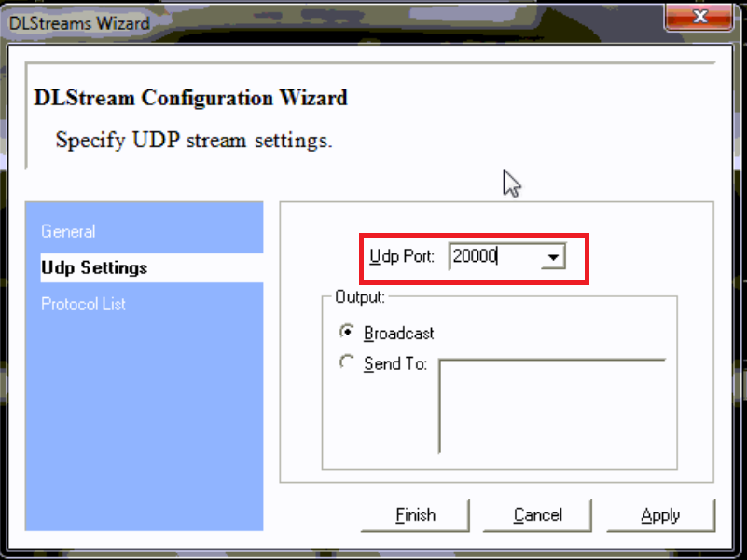747x560 pixels.
Task: Select the Broadcast output option
Action: (x=345, y=333)
